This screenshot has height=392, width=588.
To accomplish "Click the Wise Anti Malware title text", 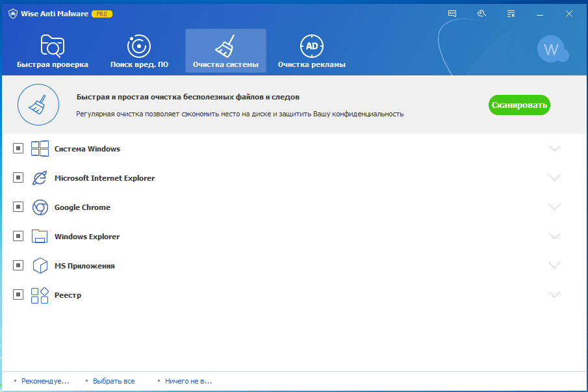I will 55,14.
